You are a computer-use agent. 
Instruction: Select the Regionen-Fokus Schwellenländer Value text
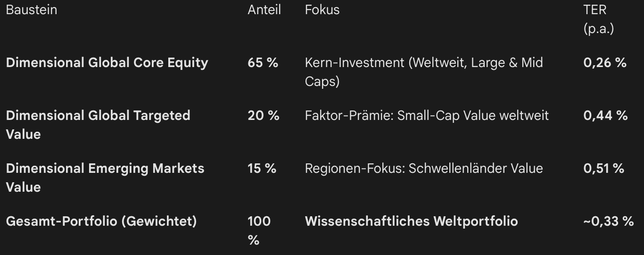coord(424,169)
